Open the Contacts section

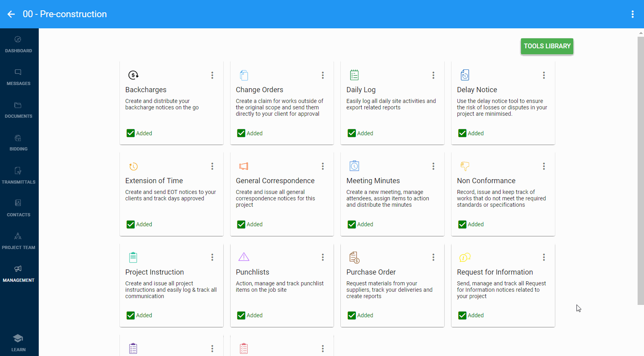[18, 208]
